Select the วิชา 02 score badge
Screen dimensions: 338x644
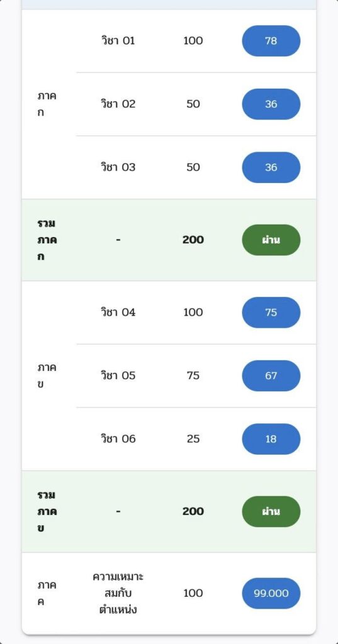pos(271,104)
